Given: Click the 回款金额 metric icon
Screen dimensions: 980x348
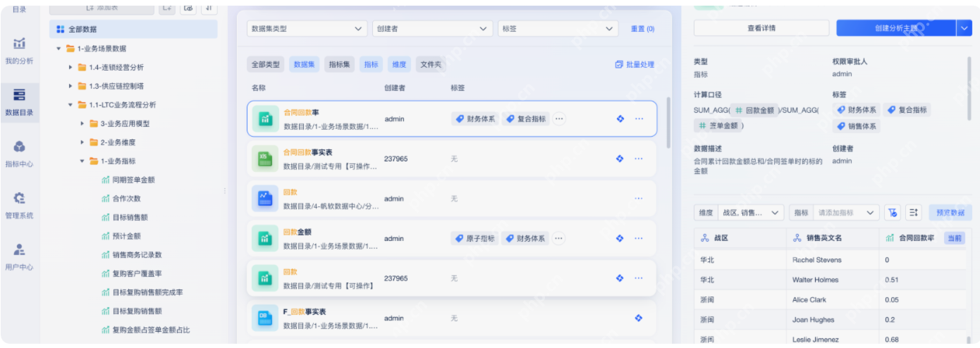Looking at the screenshot, I should (x=265, y=238).
